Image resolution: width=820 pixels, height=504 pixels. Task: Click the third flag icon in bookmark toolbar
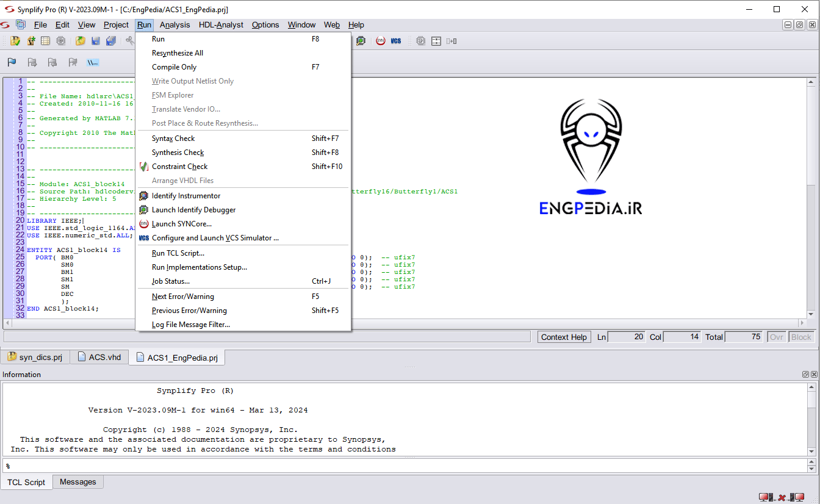(52, 62)
